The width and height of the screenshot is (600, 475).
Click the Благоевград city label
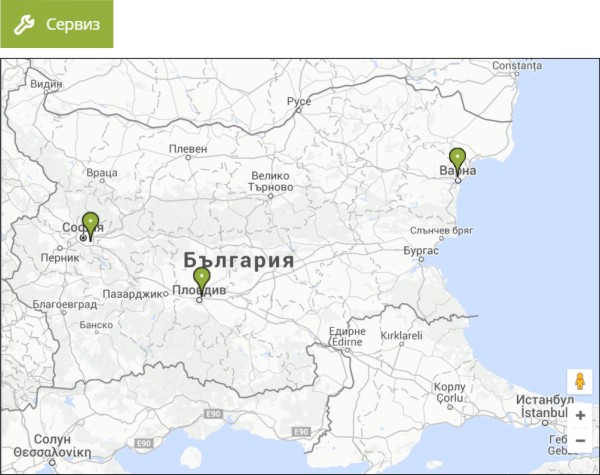point(65,305)
